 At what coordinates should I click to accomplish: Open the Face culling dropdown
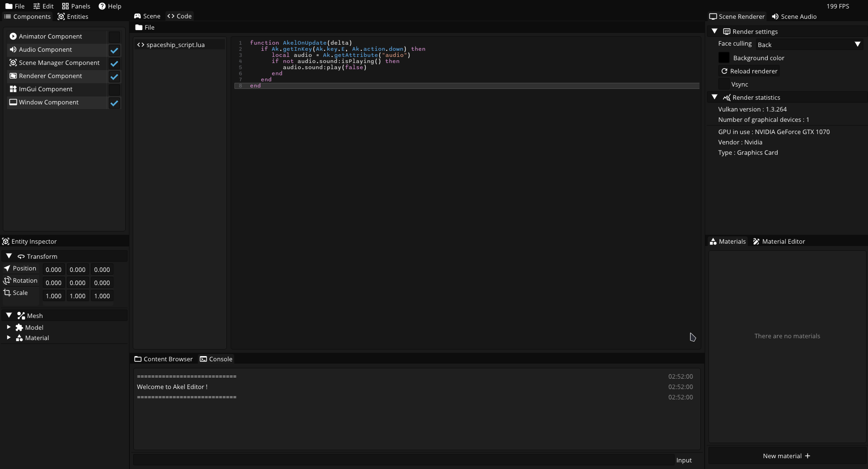pyautogui.click(x=809, y=45)
